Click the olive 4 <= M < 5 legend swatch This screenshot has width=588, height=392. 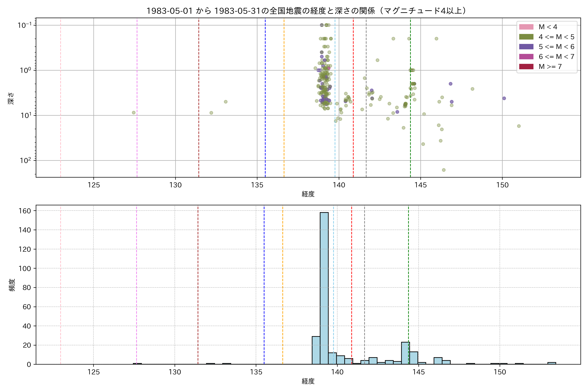(526, 37)
